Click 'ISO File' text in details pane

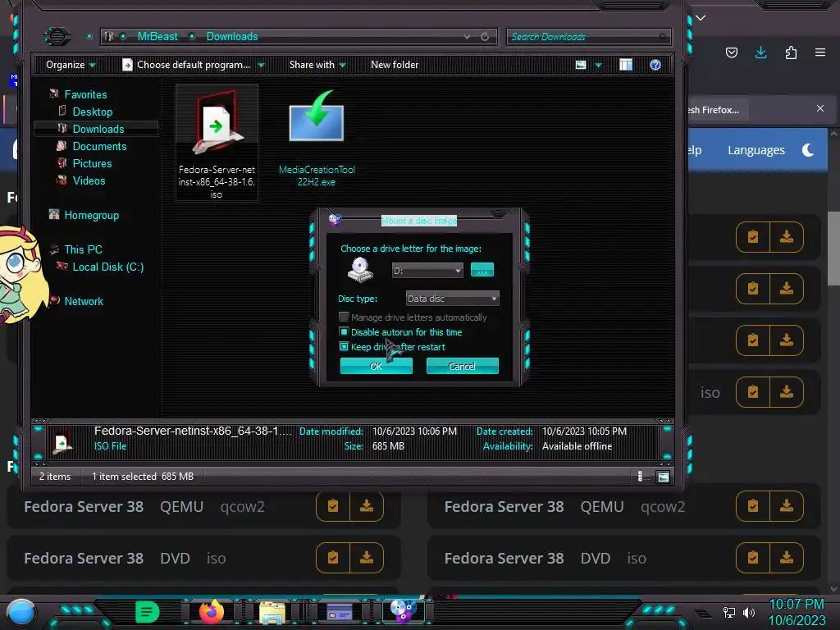click(x=111, y=445)
